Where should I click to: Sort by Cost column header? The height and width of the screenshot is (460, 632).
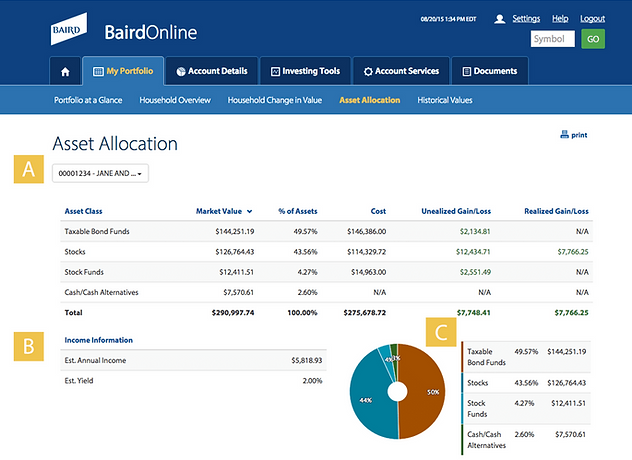tap(378, 211)
